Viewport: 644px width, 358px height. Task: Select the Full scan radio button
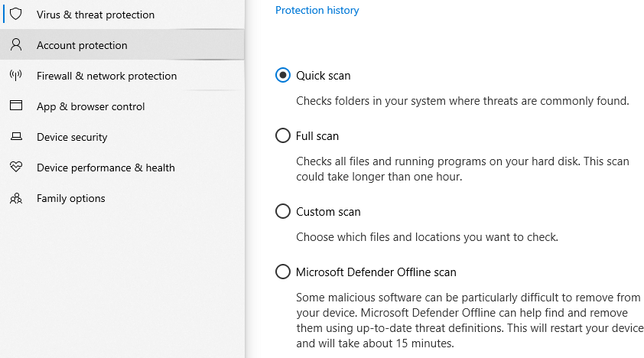coord(282,135)
